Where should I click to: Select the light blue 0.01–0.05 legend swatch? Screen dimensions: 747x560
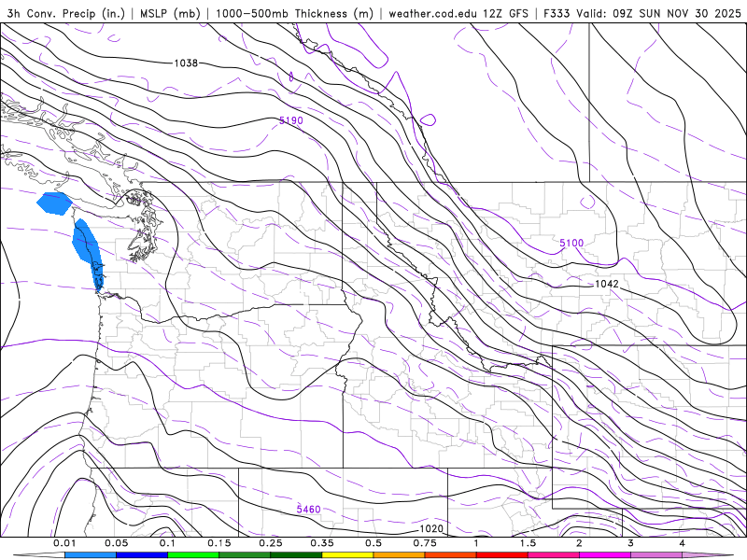pyautogui.click(x=91, y=555)
